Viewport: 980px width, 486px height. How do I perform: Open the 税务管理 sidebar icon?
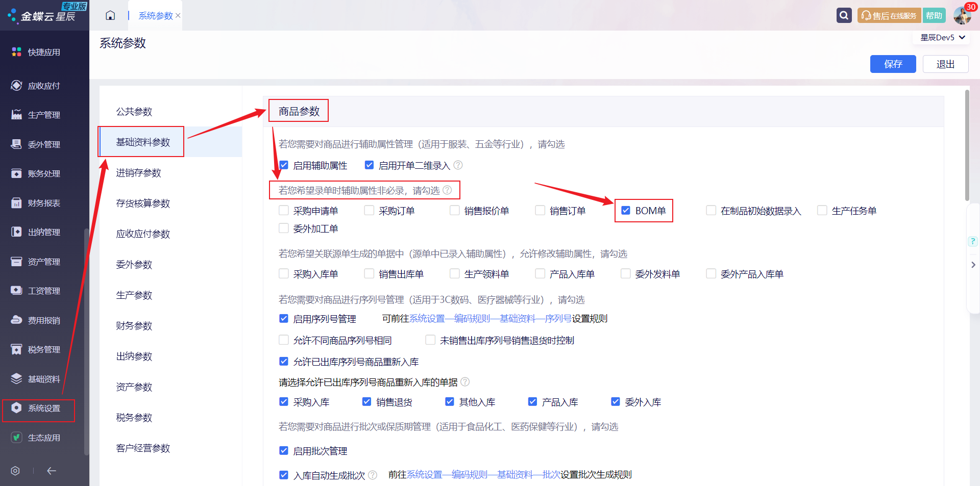coord(16,349)
